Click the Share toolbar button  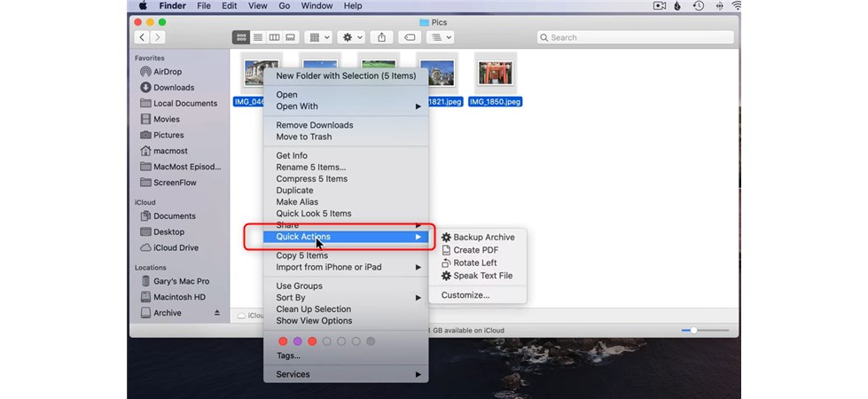coord(382,37)
